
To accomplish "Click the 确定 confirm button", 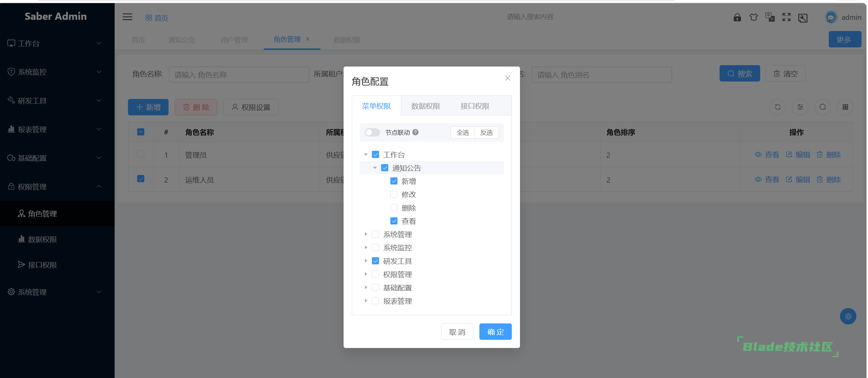I will coord(495,332).
